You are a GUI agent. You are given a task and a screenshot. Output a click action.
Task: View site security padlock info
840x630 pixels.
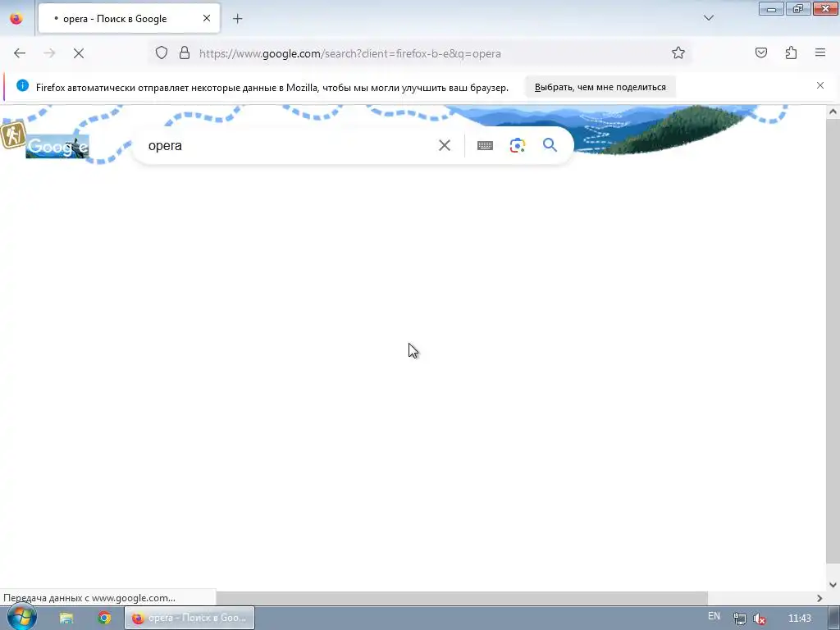click(x=185, y=52)
